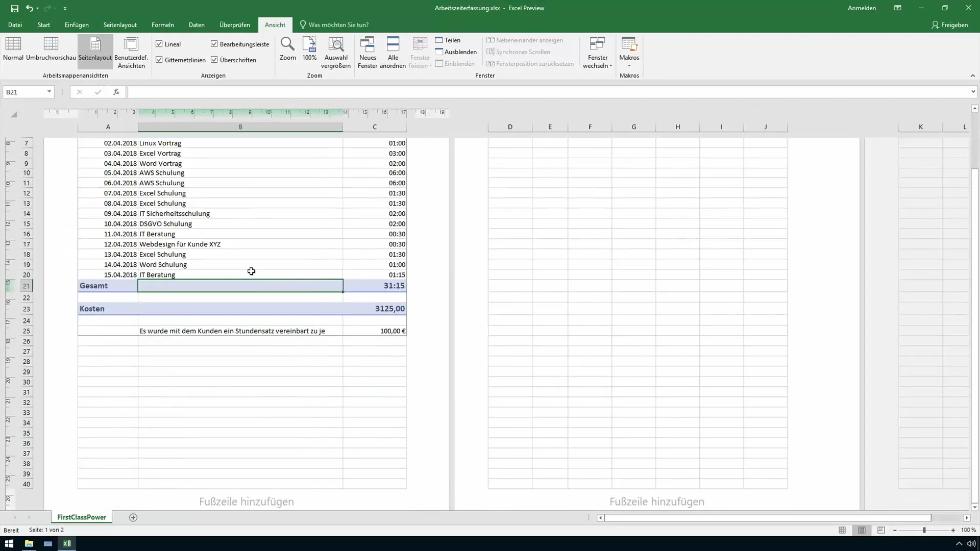Click the insert function fx icon
This screenshot has height=551, width=980.
point(116,92)
